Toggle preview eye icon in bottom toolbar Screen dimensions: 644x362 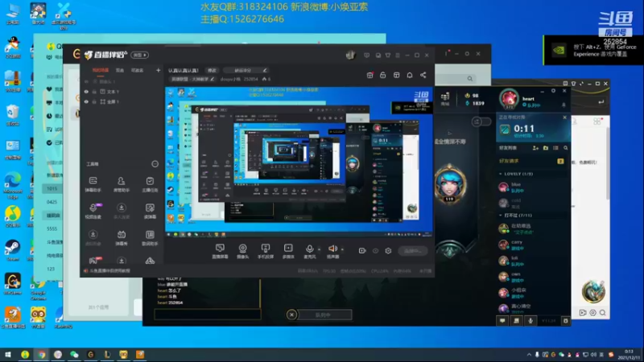pyautogui.click(x=375, y=250)
